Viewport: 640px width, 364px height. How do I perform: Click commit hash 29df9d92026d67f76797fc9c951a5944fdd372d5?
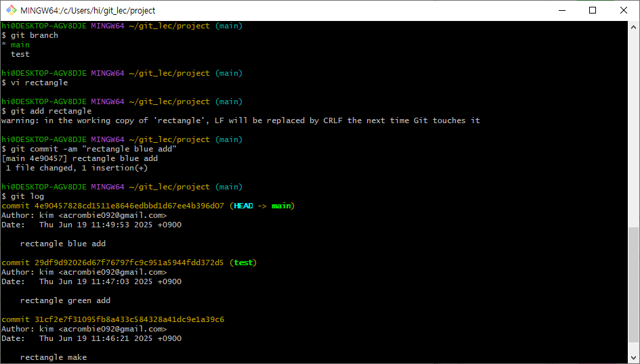click(129, 263)
